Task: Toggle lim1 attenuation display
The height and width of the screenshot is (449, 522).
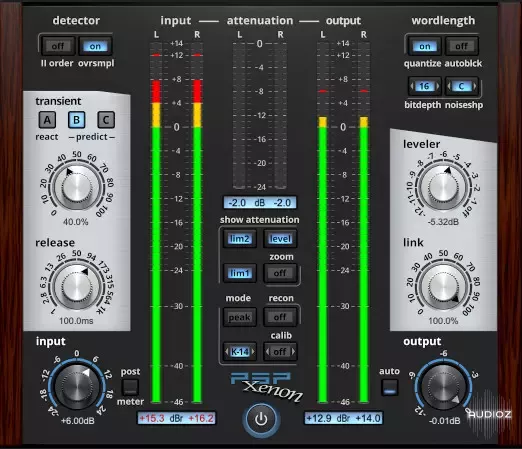Action: pyautogui.click(x=240, y=273)
